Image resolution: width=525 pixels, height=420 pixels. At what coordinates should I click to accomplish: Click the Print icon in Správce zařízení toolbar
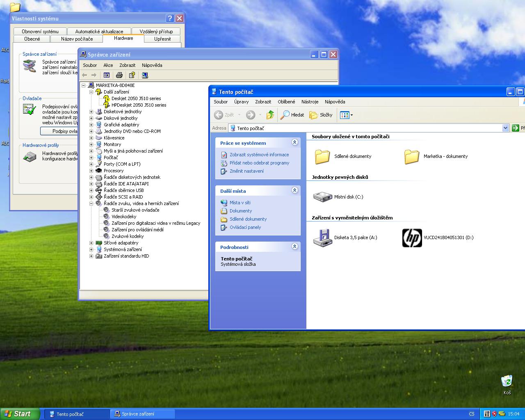pyautogui.click(x=119, y=75)
